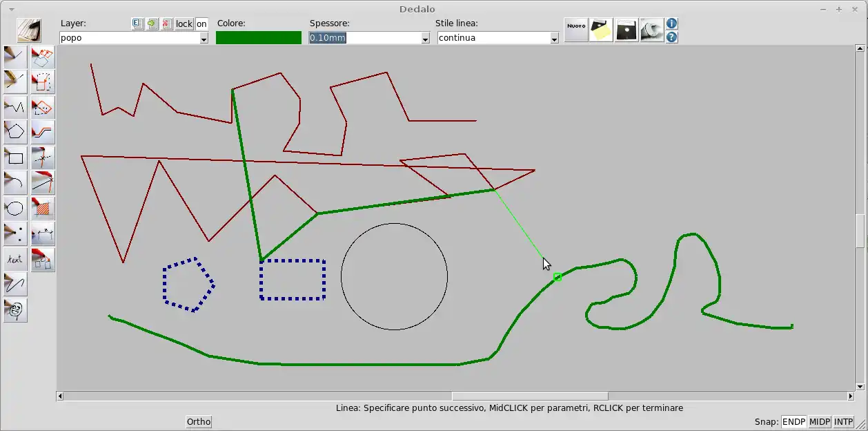This screenshot has width=868, height=431.
Task: Select the circle drawing tool
Action: [x=15, y=208]
